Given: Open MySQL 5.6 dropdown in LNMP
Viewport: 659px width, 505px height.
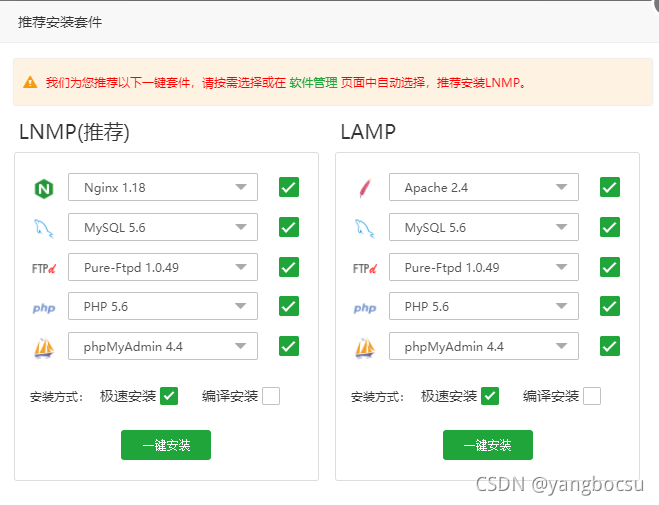Looking at the screenshot, I should pyautogui.click(x=163, y=227).
